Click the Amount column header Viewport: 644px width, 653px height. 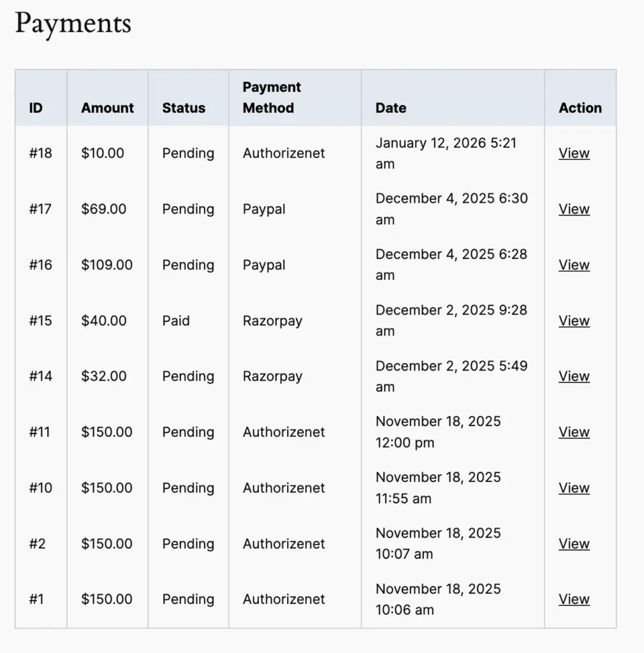tap(107, 108)
